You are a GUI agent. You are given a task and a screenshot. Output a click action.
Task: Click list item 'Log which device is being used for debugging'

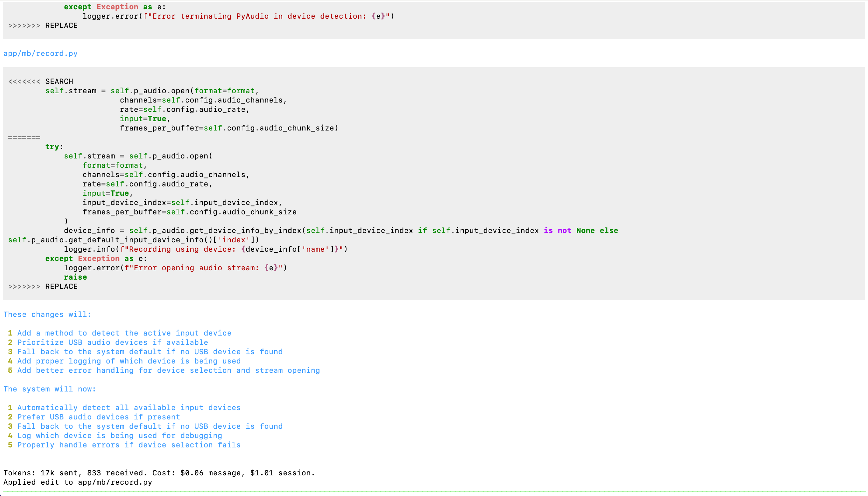coord(119,436)
